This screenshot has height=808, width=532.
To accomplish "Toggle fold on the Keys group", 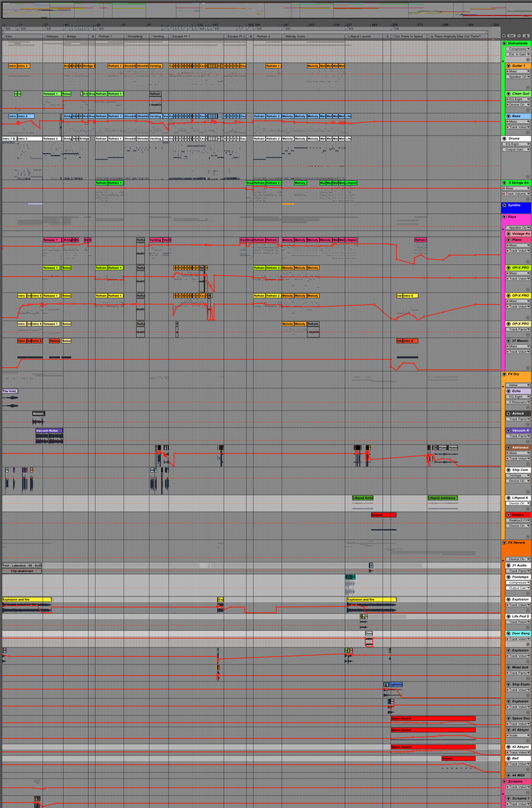I will [504, 217].
